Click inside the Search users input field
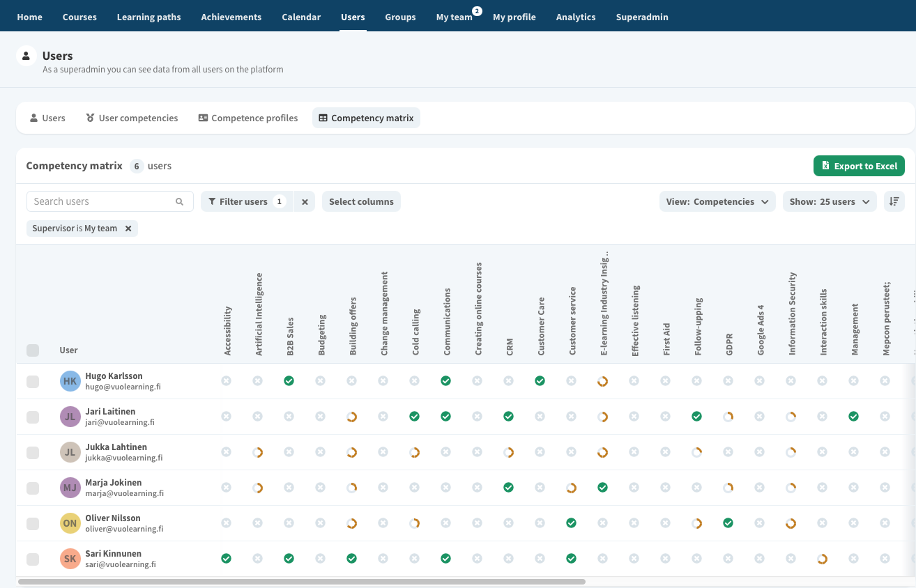This screenshot has width=916, height=588. [x=98, y=201]
